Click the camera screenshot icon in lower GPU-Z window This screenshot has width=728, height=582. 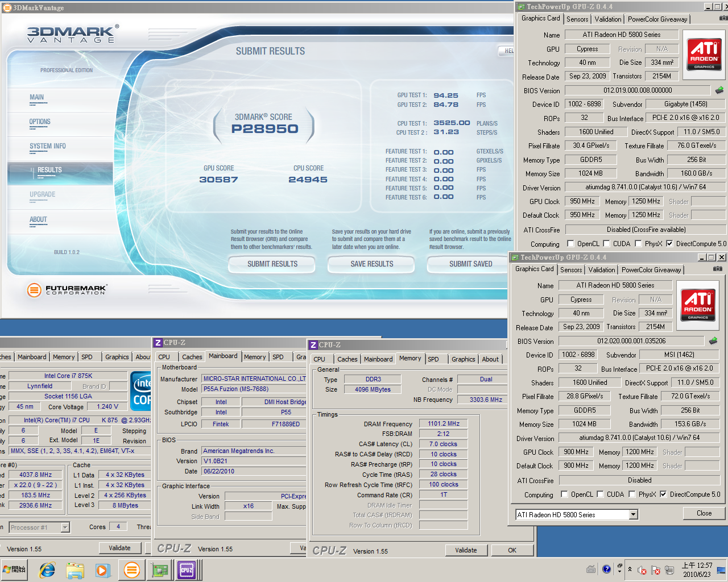[x=718, y=269]
